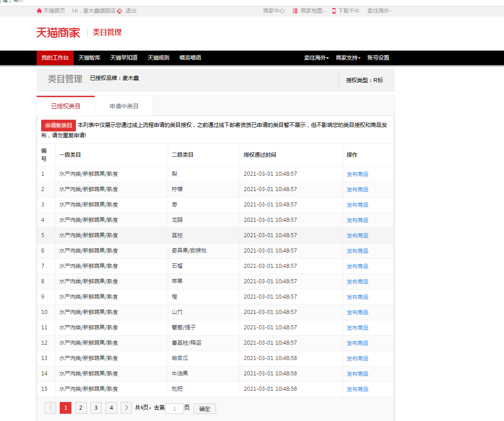Click 发布商品 for 奇异果/猕猴桃 row
The image size is (504, 421).
[x=358, y=251]
